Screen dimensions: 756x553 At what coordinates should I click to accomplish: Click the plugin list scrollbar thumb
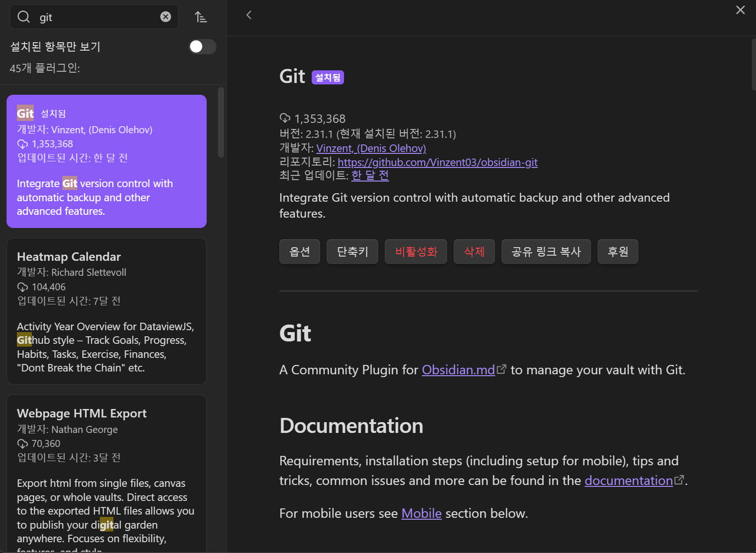tap(221, 122)
